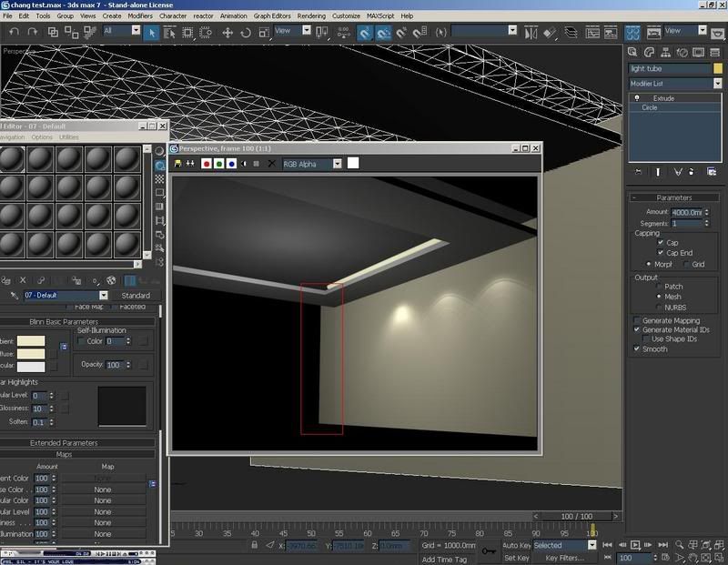Screen dimensions: 728x565
Task: Click the Key Filters button
Action: click(x=563, y=558)
